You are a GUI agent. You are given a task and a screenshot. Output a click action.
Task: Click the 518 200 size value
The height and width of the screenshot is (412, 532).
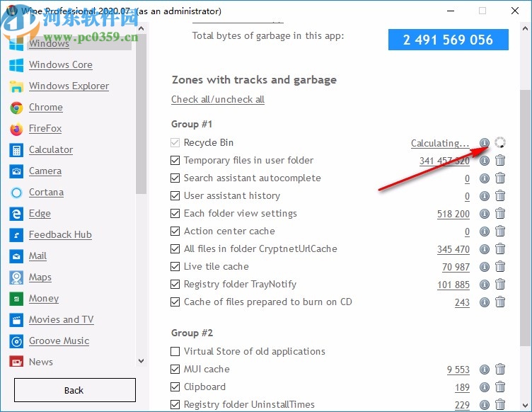453,214
